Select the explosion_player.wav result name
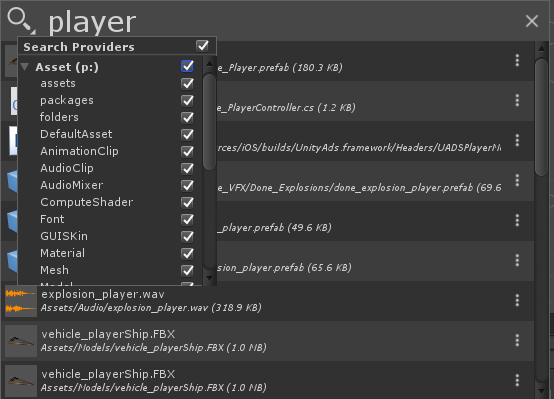 pos(103,294)
